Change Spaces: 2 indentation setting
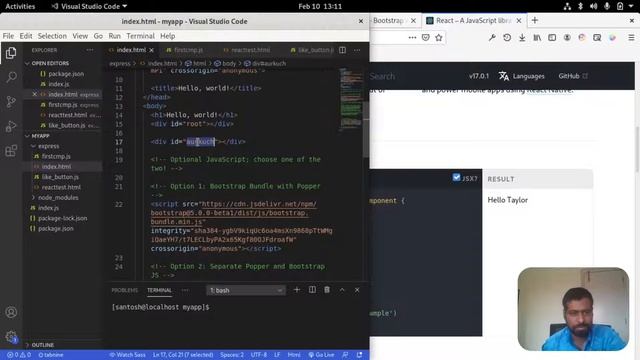 pos(232,355)
